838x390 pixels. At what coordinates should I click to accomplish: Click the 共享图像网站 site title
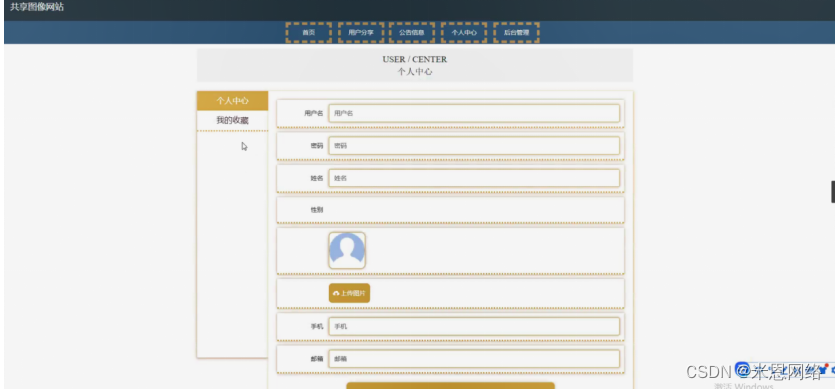[37, 7]
